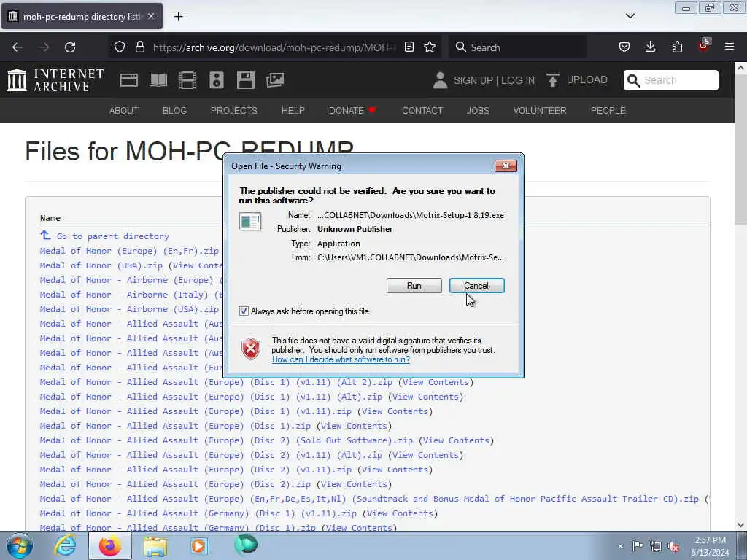747x560 pixels.
Task: Click the user avatar icon
Action: point(440,80)
